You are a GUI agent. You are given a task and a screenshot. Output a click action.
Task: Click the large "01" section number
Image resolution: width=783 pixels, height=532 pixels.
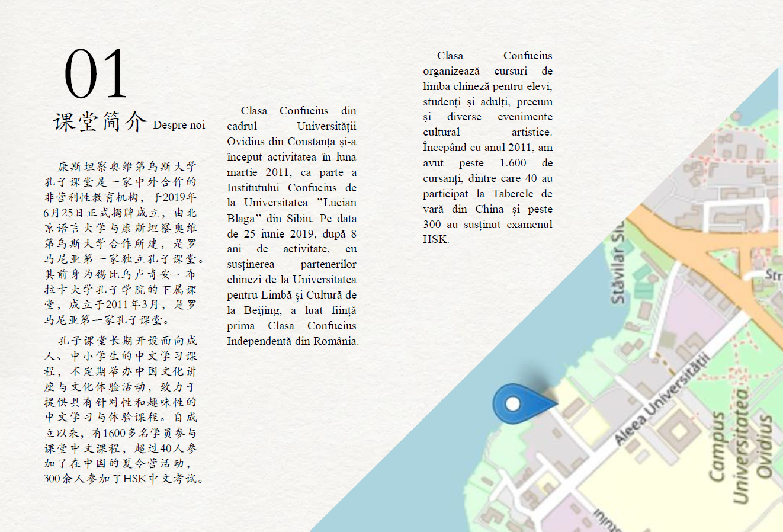(x=95, y=75)
